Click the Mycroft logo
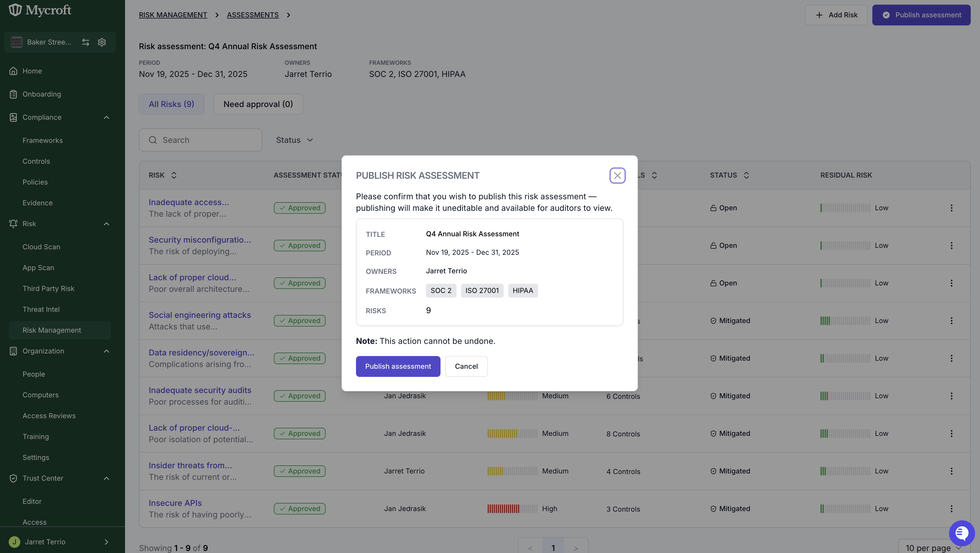Viewport: 980px width, 553px height. (40, 10)
